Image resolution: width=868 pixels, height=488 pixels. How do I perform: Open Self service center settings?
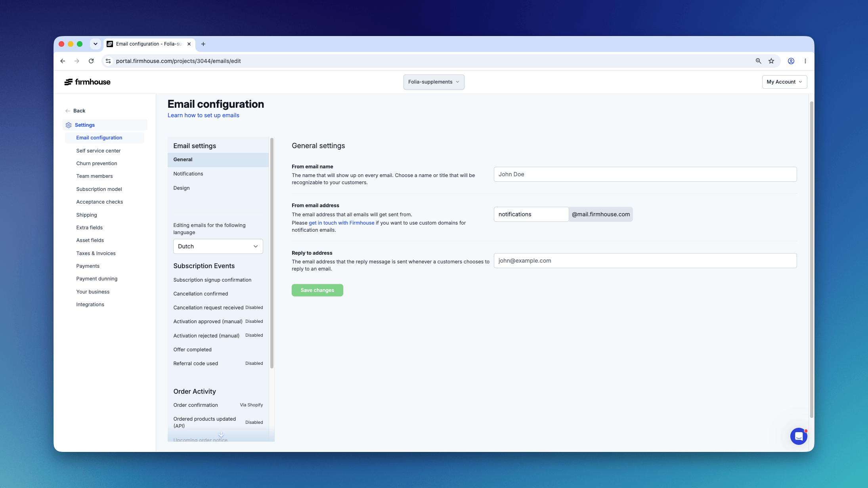tap(98, 151)
